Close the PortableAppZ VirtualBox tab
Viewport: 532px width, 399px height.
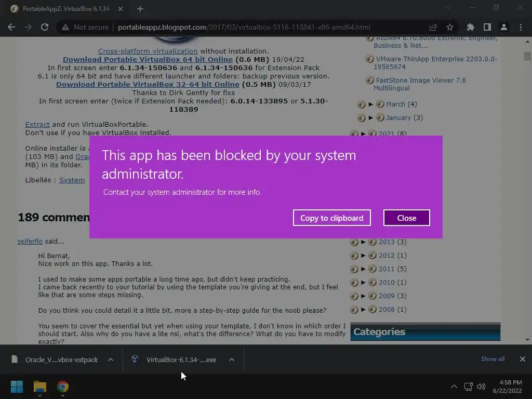[x=121, y=9]
